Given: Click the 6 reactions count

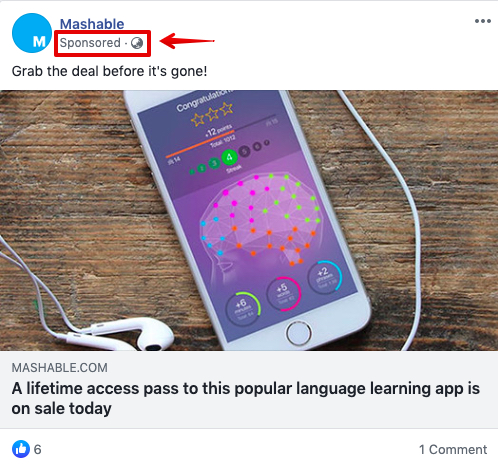Looking at the screenshot, I should tap(38, 449).
